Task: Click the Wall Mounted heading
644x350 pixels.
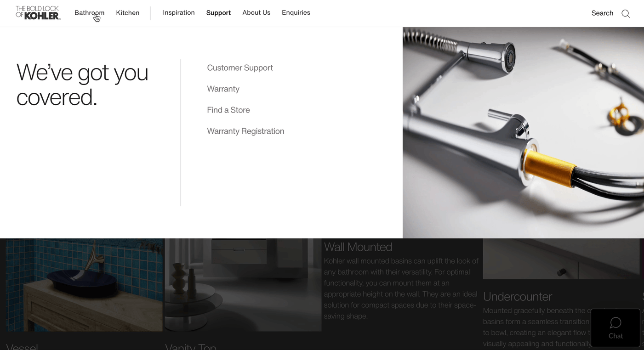Action: (x=358, y=247)
